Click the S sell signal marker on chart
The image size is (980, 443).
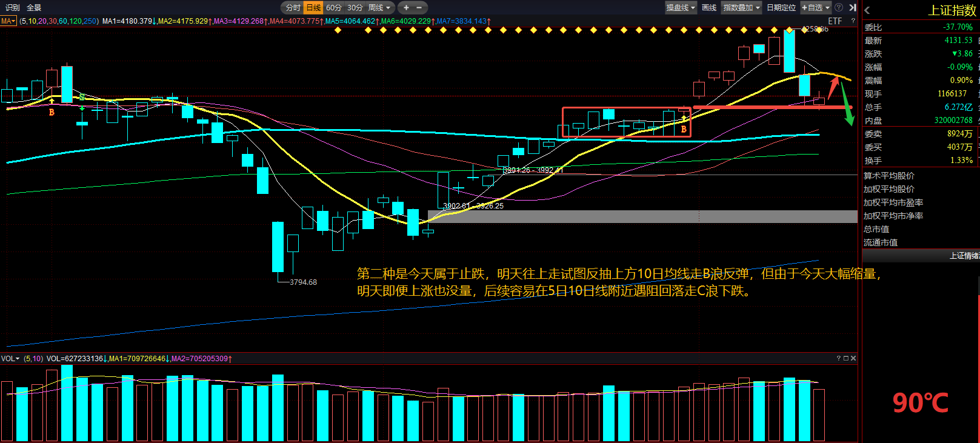[82, 98]
